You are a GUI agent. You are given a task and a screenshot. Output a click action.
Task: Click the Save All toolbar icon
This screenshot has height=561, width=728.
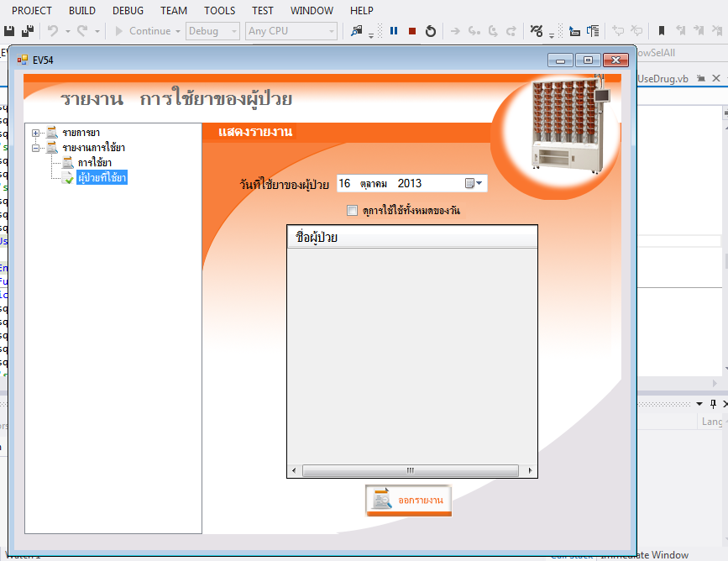[x=27, y=31]
